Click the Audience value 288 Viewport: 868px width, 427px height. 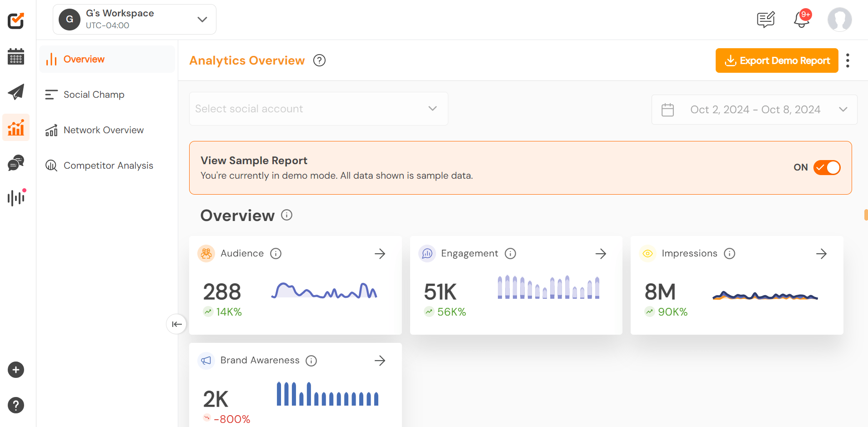coord(222,292)
